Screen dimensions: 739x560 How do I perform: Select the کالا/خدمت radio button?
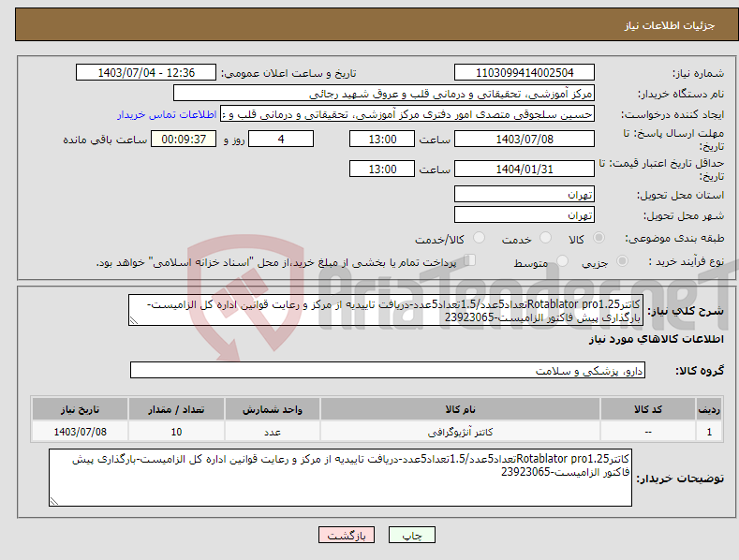(479, 238)
